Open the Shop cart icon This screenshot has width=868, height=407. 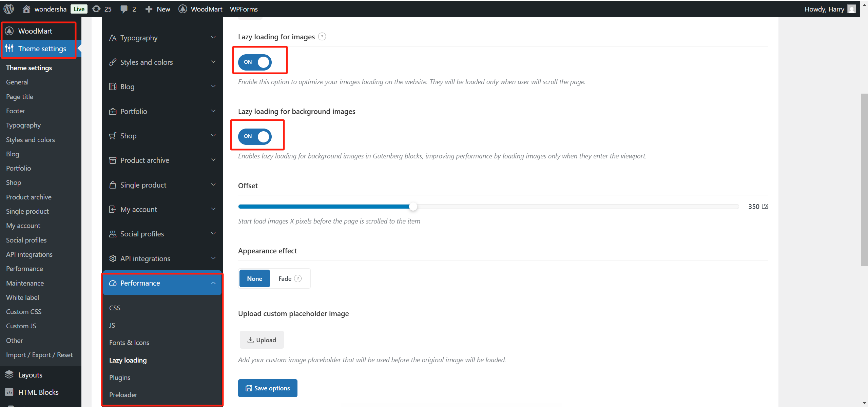(113, 135)
